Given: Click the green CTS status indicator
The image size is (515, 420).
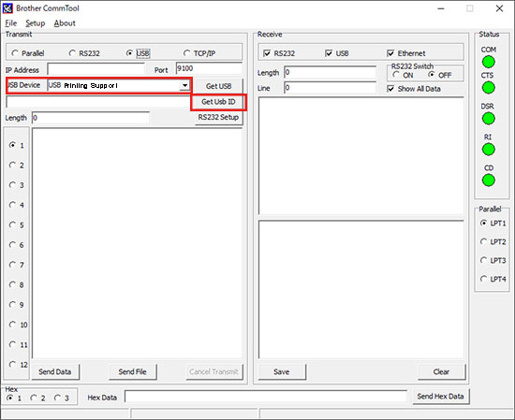Looking at the screenshot, I should point(489,88).
